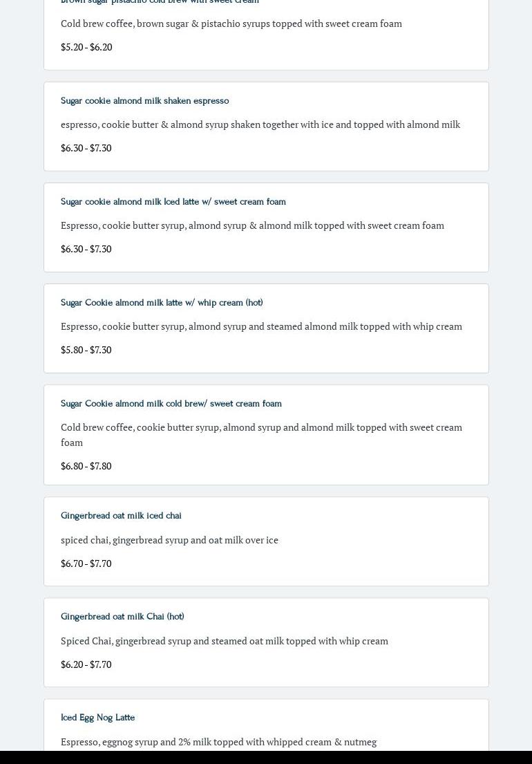Click the $5.80 - $7.30 price range
532x764 pixels.
(86, 350)
